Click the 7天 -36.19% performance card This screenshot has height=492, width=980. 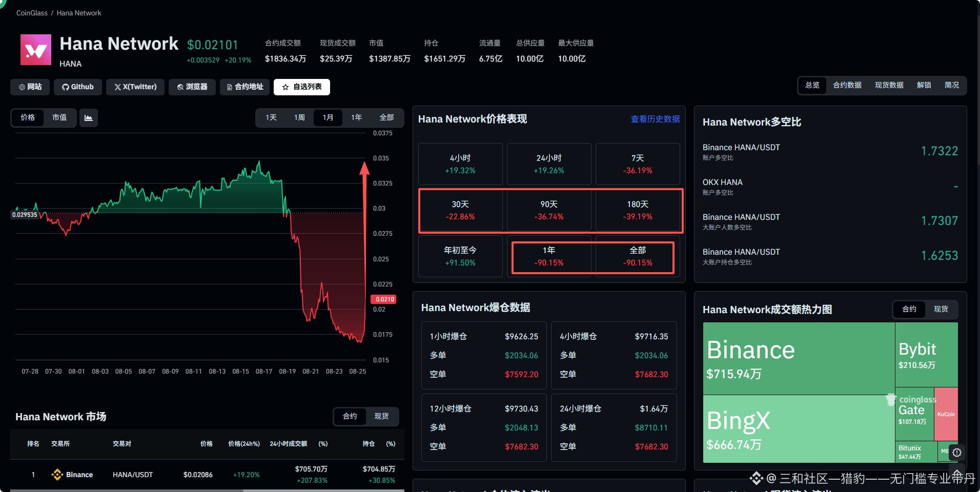(x=638, y=164)
